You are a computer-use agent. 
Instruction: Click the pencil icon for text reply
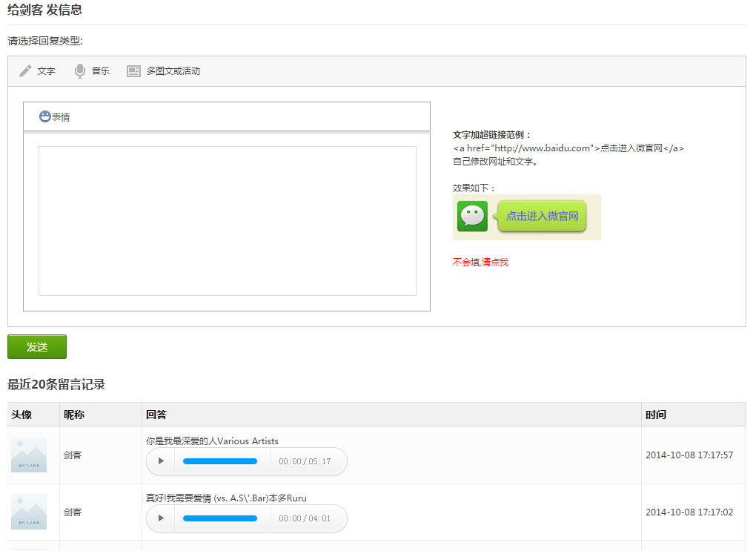click(x=25, y=71)
